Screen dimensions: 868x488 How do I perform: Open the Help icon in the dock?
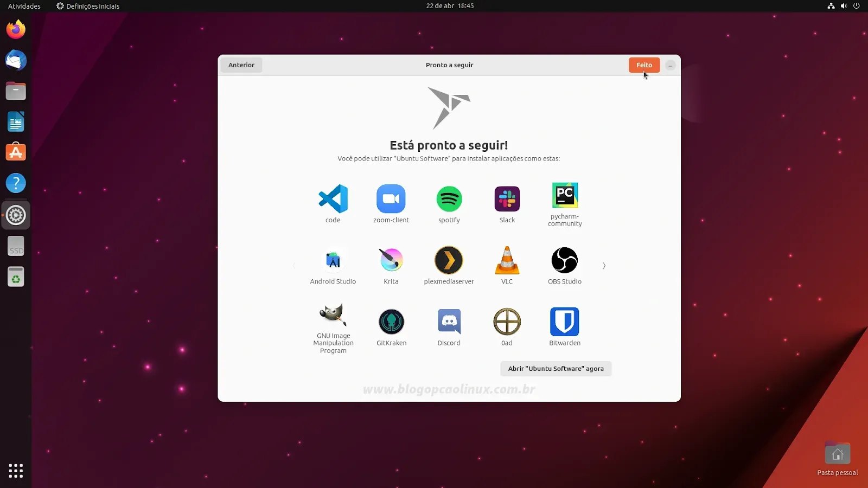pos(16,183)
